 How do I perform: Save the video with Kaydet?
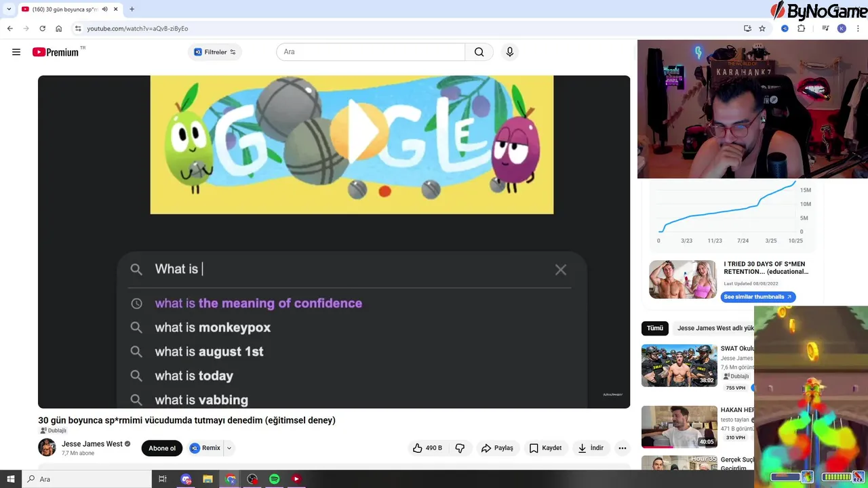546,448
